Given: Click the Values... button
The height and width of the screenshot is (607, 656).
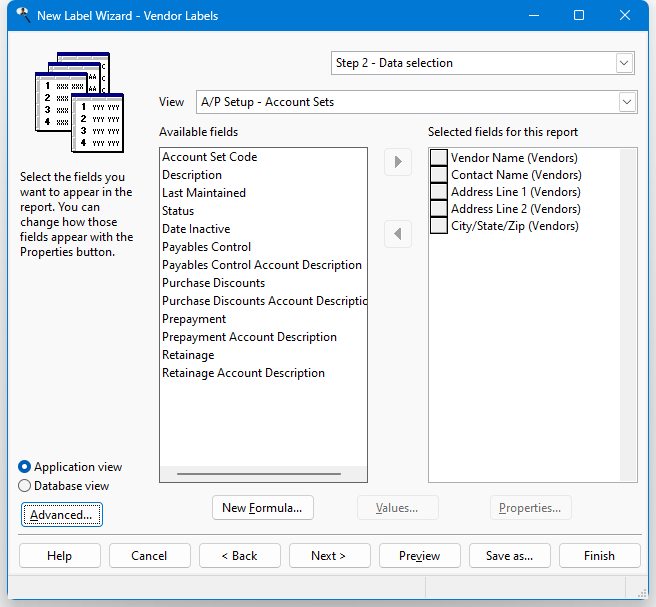Looking at the screenshot, I should (x=397, y=508).
